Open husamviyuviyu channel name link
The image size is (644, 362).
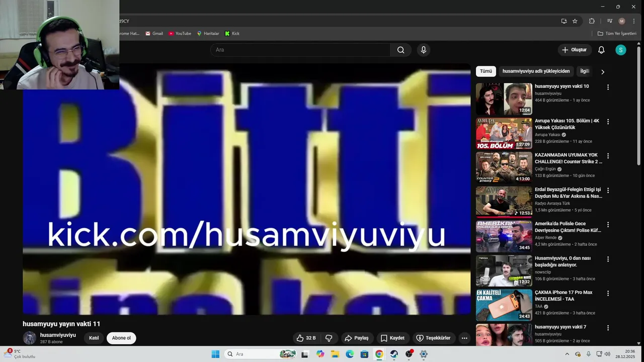coord(58,335)
